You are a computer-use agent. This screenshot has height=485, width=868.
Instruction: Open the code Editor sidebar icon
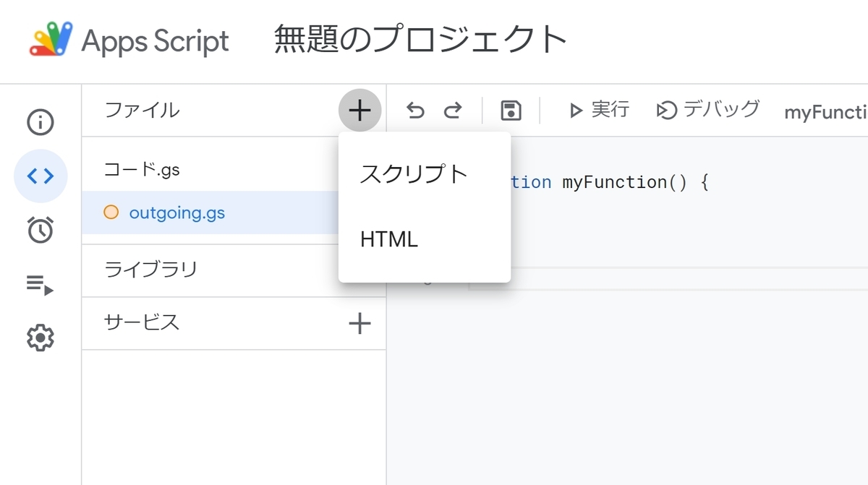coord(41,176)
